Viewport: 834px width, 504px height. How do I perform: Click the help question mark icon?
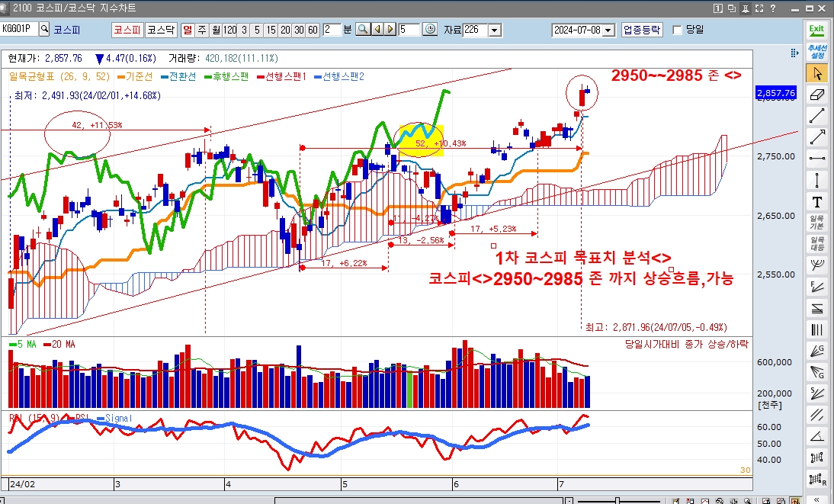click(773, 8)
